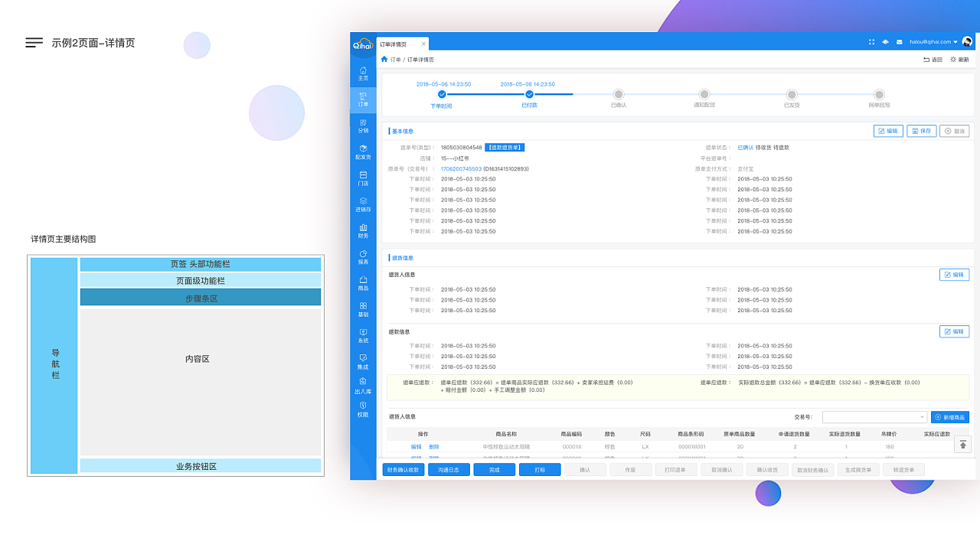Close the 订单详情页 tab
The image size is (980, 551).
(423, 44)
